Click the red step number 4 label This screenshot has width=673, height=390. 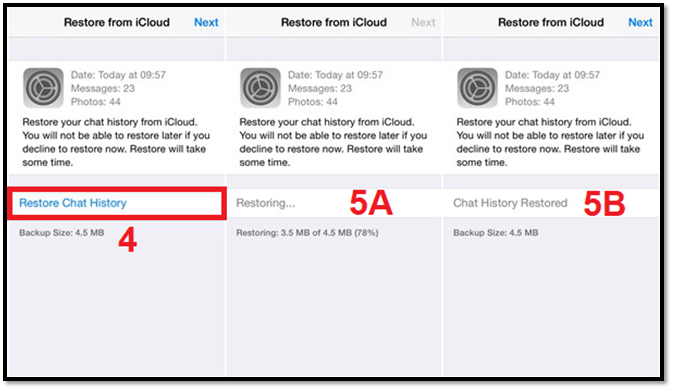pos(127,240)
